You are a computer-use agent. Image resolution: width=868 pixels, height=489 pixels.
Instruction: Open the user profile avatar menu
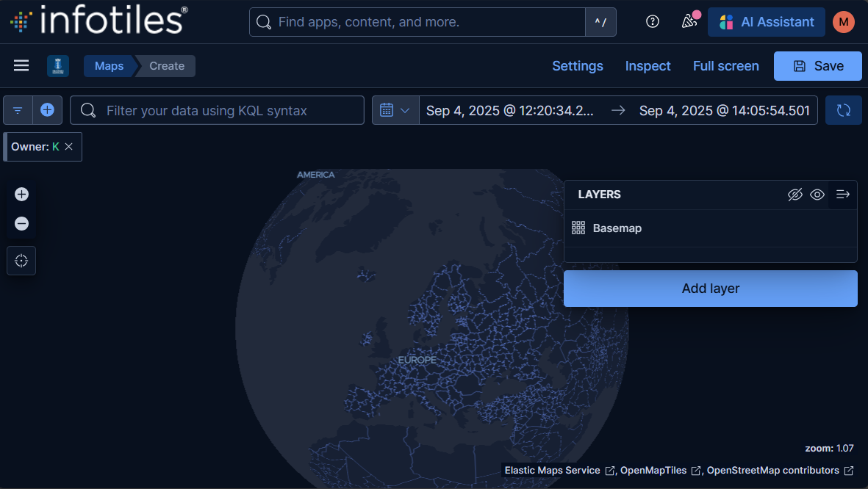pyautogui.click(x=843, y=21)
